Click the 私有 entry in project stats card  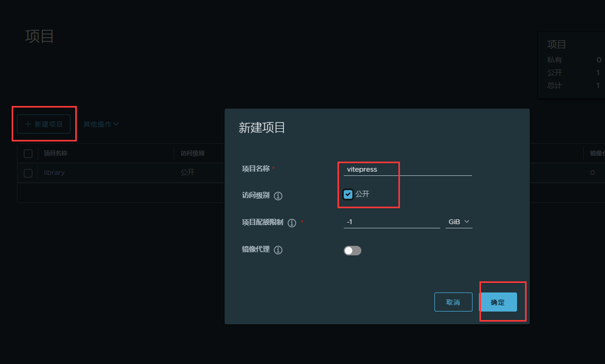555,60
